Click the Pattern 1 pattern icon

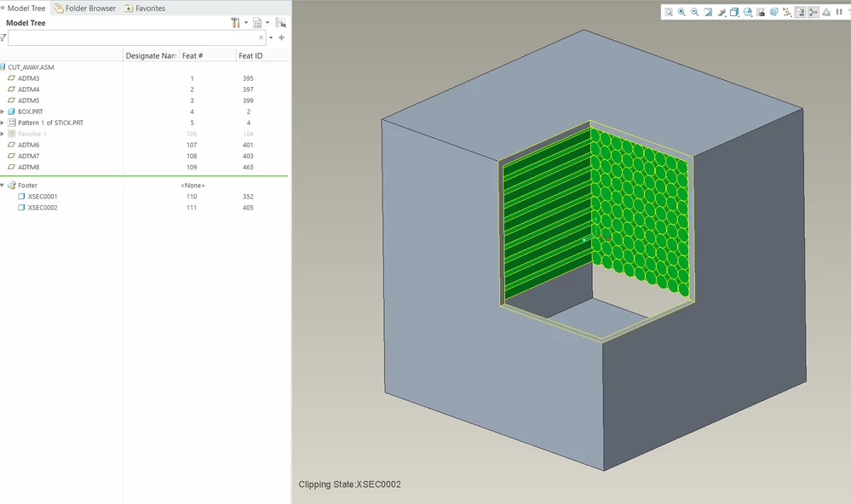click(11, 123)
